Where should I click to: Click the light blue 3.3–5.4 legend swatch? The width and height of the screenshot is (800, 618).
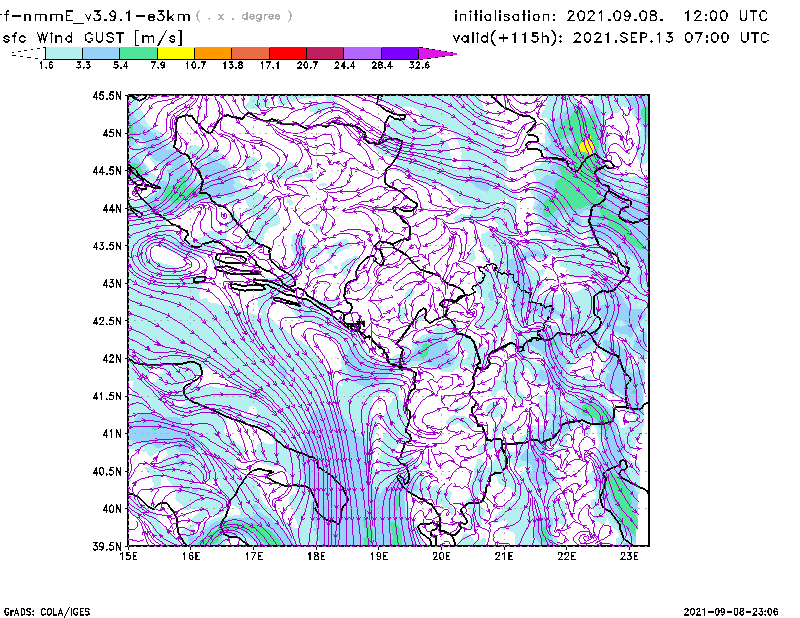[x=101, y=53]
